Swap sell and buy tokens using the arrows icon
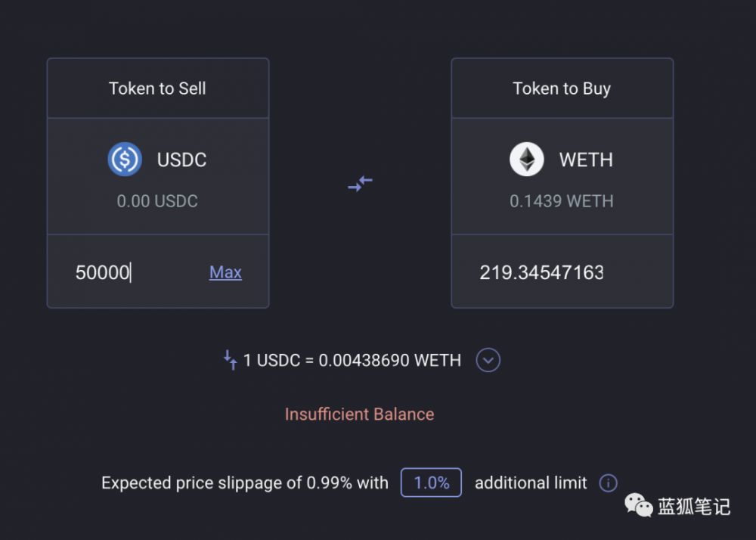The width and height of the screenshot is (756, 540). click(x=360, y=183)
